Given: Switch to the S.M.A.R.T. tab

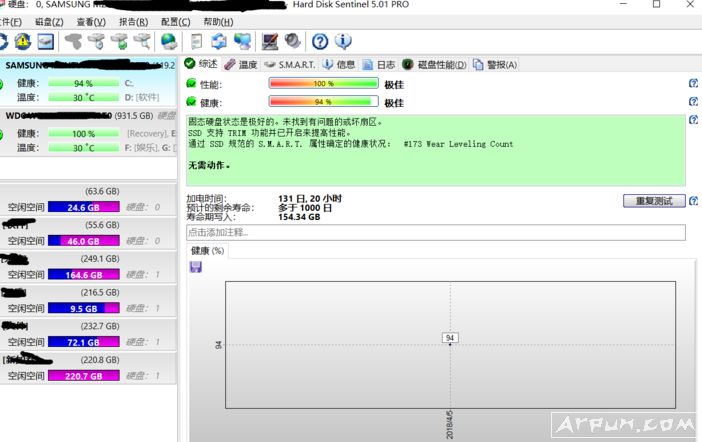Looking at the screenshot, I should pos(289,65).
